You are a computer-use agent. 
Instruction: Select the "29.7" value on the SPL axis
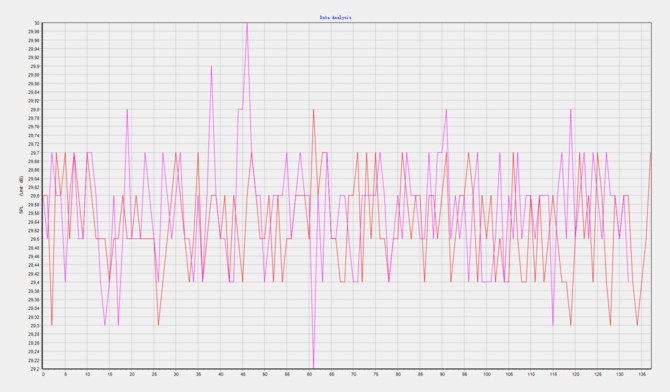coord(35,153)
